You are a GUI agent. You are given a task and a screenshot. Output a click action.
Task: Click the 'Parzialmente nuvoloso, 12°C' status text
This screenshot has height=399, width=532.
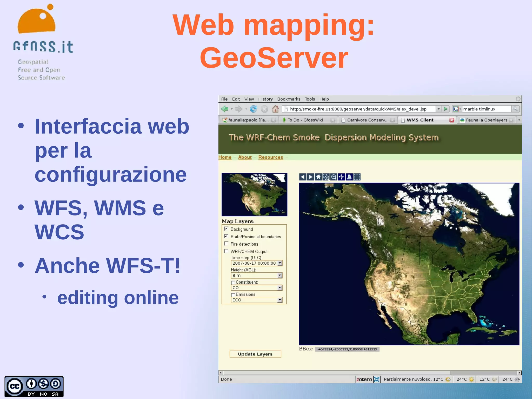(413, 380)
